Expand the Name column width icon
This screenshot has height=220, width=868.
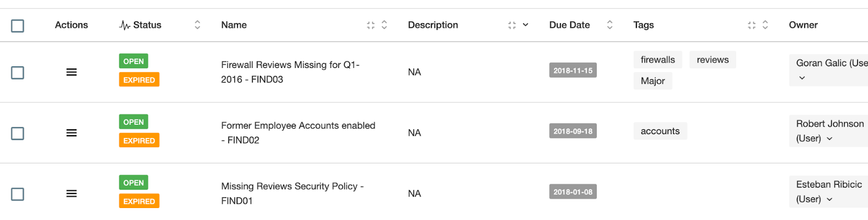[x=371, y=25]
